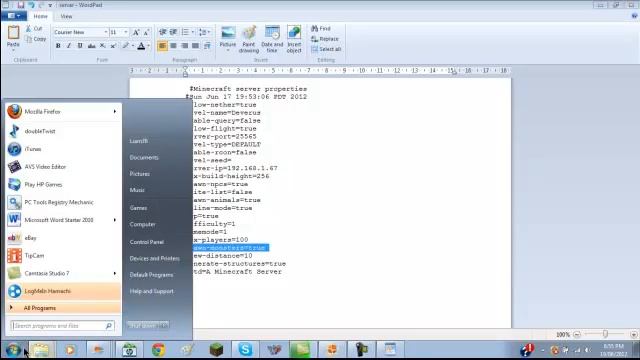Image resolution: width=640 pixels, height=360 pixels.
Task: Grow the font size
Action: pos(136,32)
